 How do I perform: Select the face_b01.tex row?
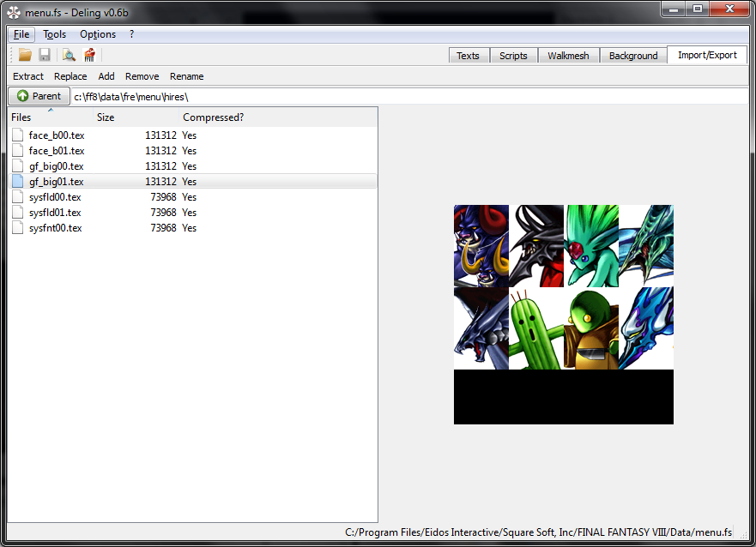(x=192, y=150)
